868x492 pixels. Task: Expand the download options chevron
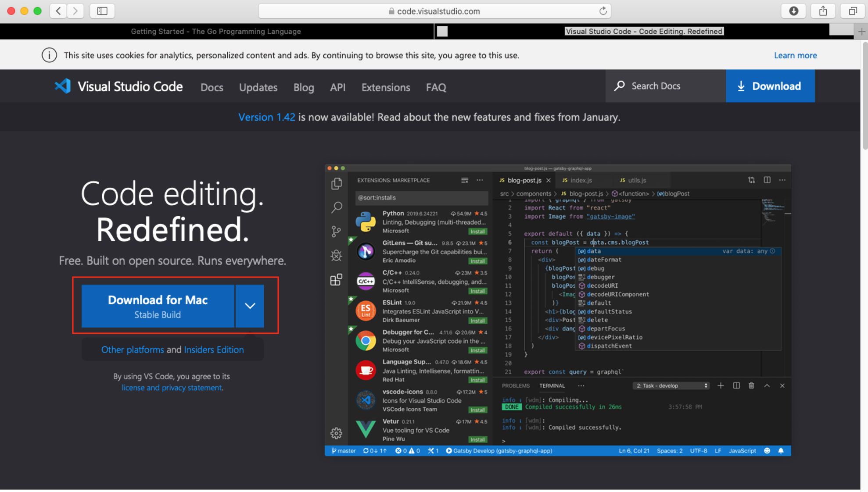(250, 306)
